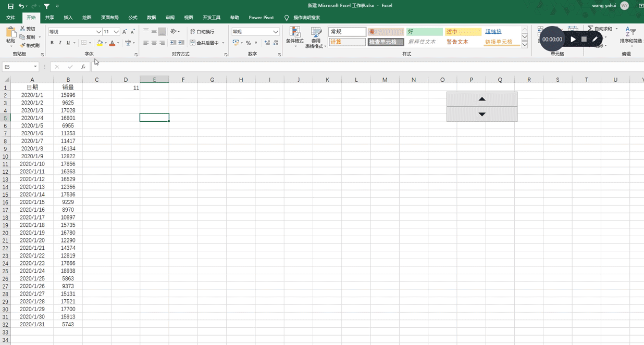The width and height of the screenshot is (644, 345).
Task: Click the comma style icon
Action: click(x=256, y=43)
